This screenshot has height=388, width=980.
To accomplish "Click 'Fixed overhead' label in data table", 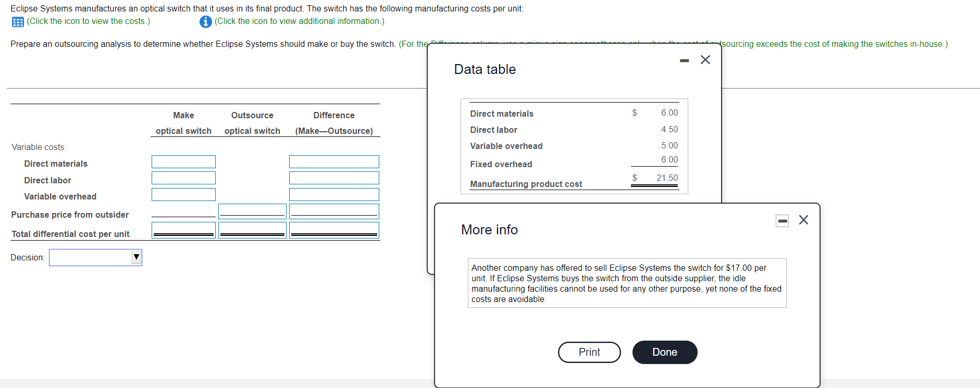I will click(501, 164).
